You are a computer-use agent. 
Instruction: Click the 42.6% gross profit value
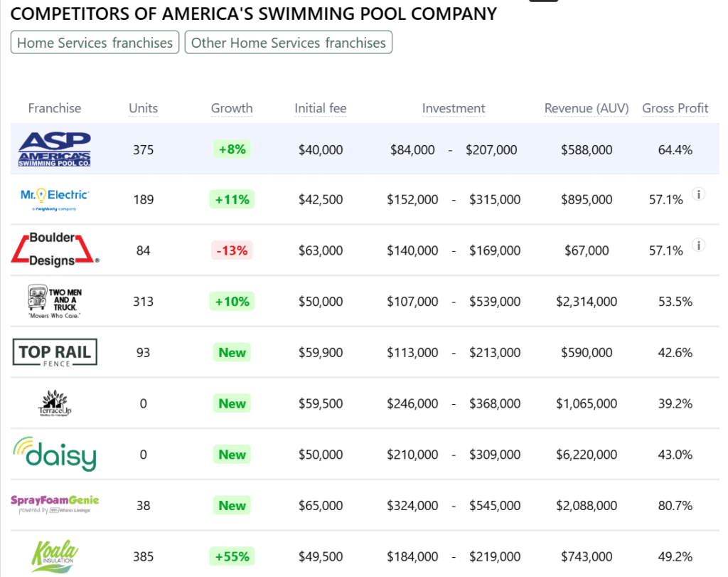(675, 353)
